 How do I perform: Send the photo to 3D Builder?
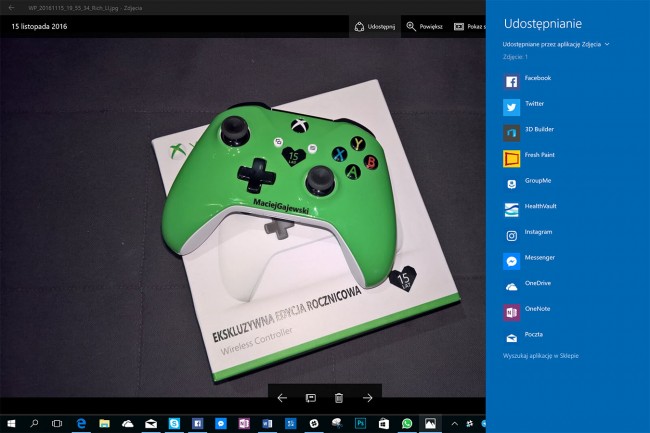pyautogui.click(x=529, y=133)
